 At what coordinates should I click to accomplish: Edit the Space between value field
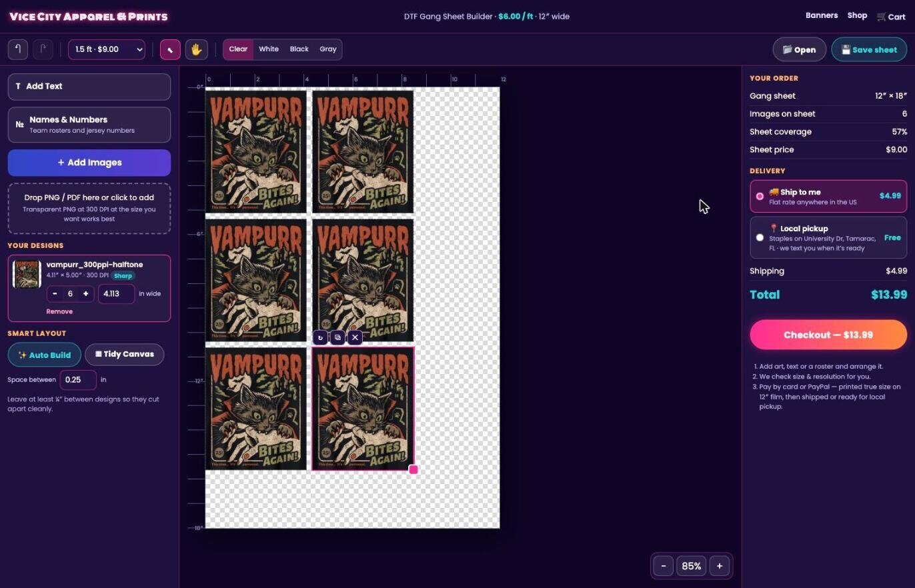78,379
